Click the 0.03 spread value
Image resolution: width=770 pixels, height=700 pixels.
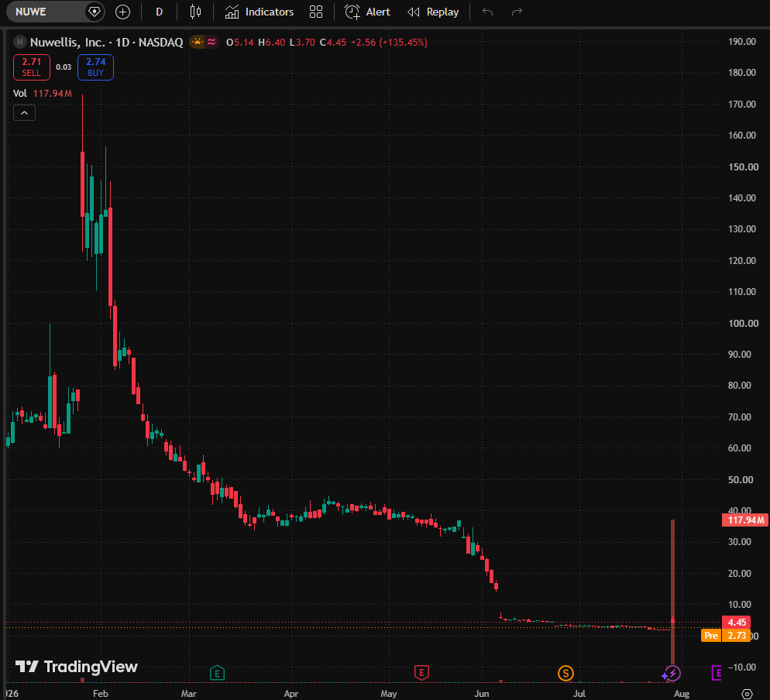coord(64,67)
